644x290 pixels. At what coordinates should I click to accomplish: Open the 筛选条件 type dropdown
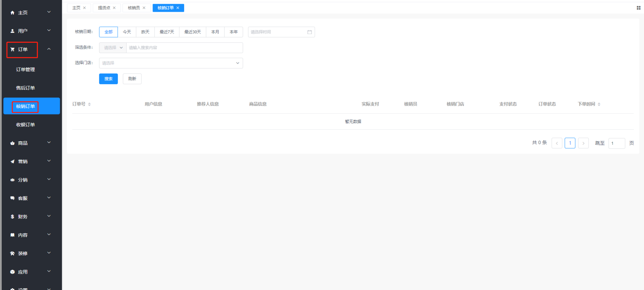coord(113,48)
